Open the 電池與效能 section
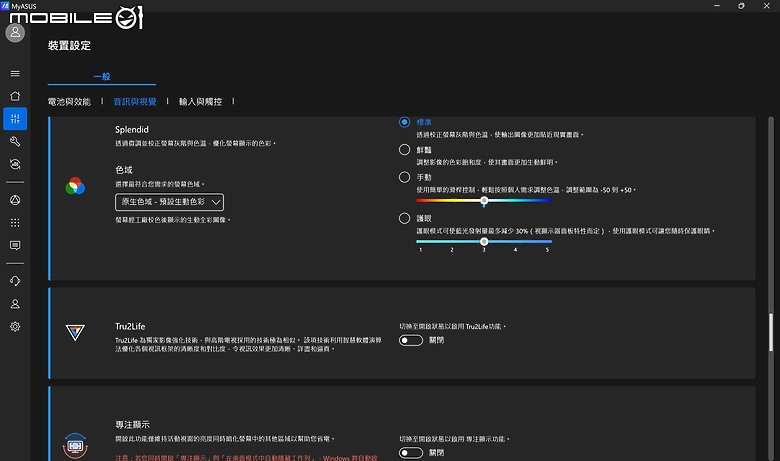This screenshot has height=461, width=780. point(69,101)
